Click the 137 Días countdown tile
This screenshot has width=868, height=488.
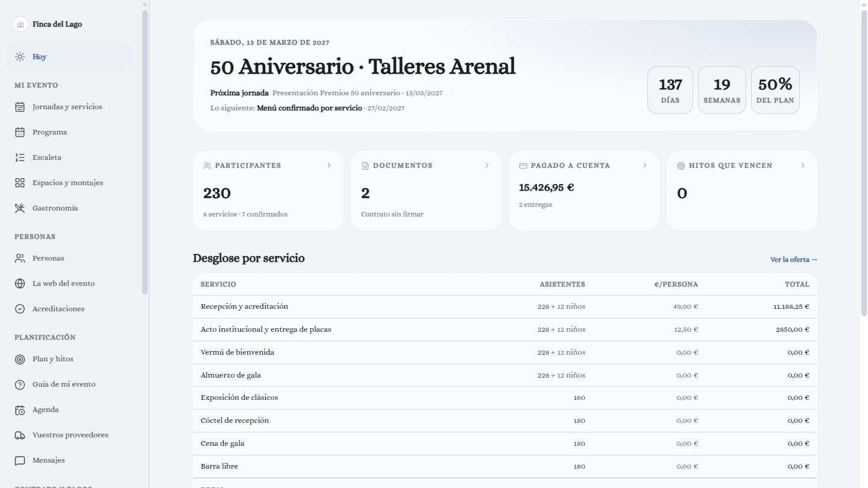pos(670,90)
